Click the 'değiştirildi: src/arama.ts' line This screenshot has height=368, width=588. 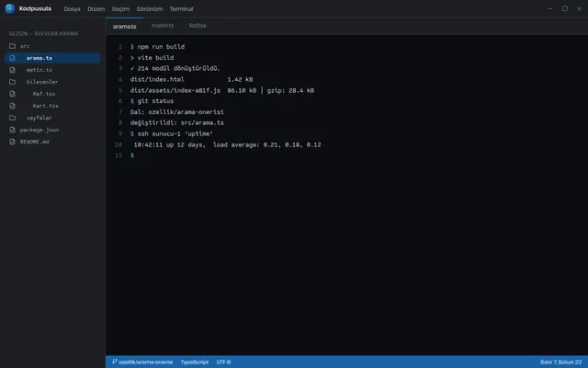(177, 122)
